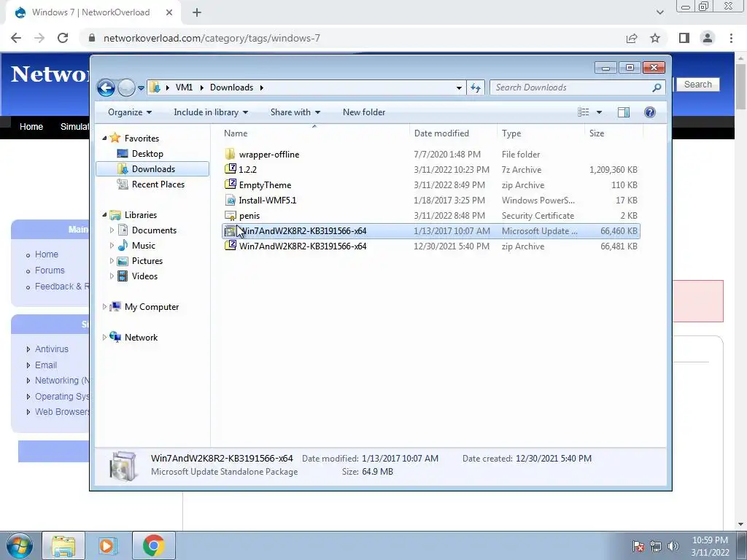747x560 pixels.
Task: Open the Videos library
Action: point(144,276)
